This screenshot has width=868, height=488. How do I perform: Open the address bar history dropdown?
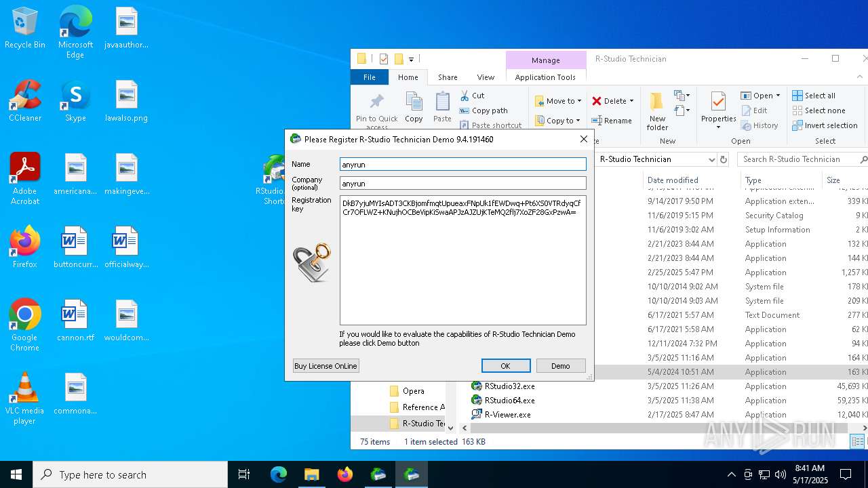(711, 159)
